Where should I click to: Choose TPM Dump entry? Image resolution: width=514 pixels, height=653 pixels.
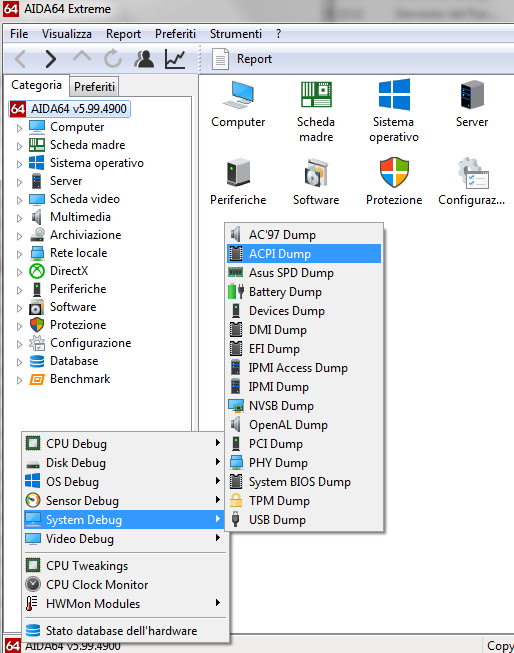click(x=304, y=501)
